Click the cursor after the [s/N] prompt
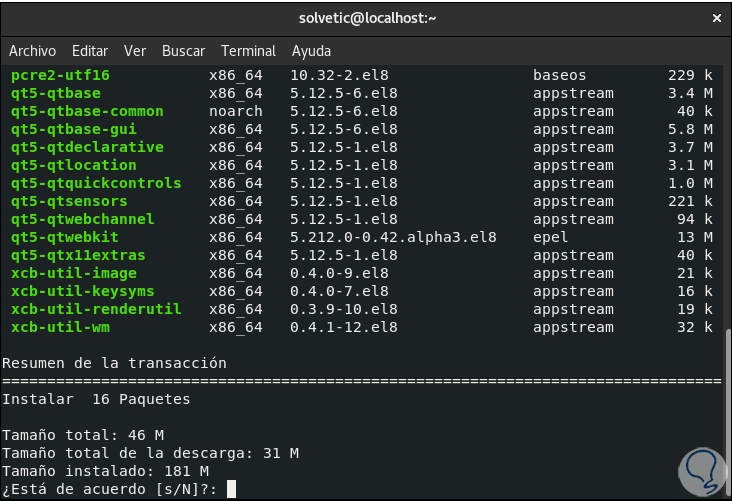The width and height of the screenshot is (732, 502). click(231, 489)
